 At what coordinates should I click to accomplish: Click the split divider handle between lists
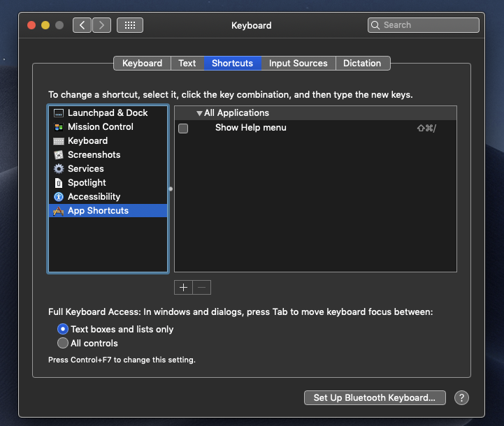tap(171, 189)
